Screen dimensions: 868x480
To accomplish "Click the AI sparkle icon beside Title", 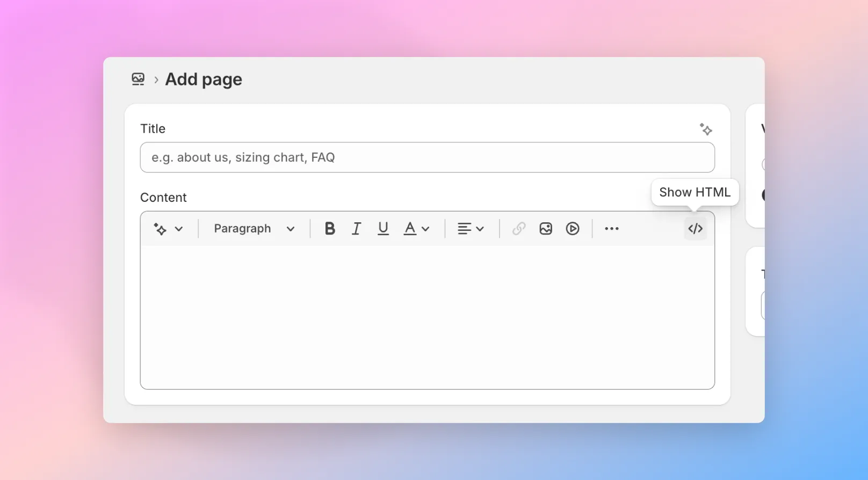I will point(706,129).
